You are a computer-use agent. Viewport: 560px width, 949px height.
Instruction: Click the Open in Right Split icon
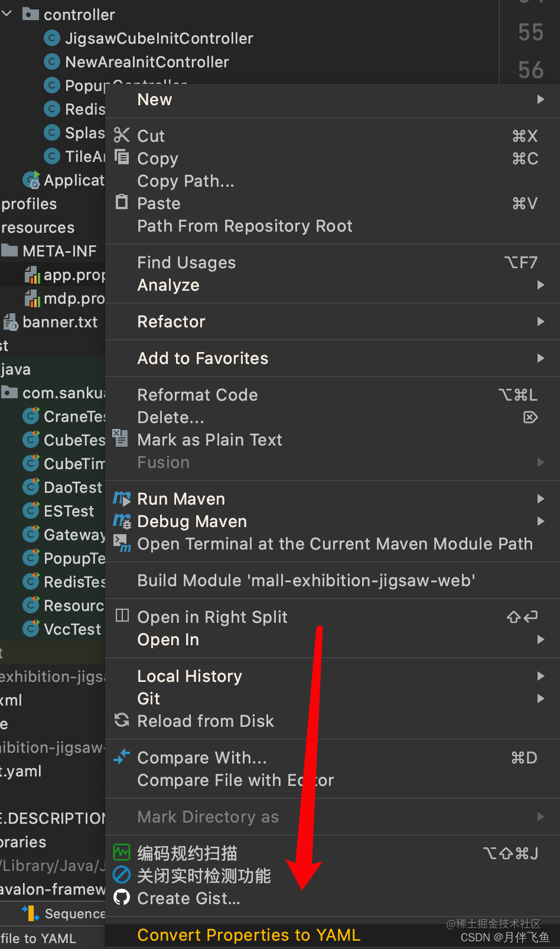122,616
